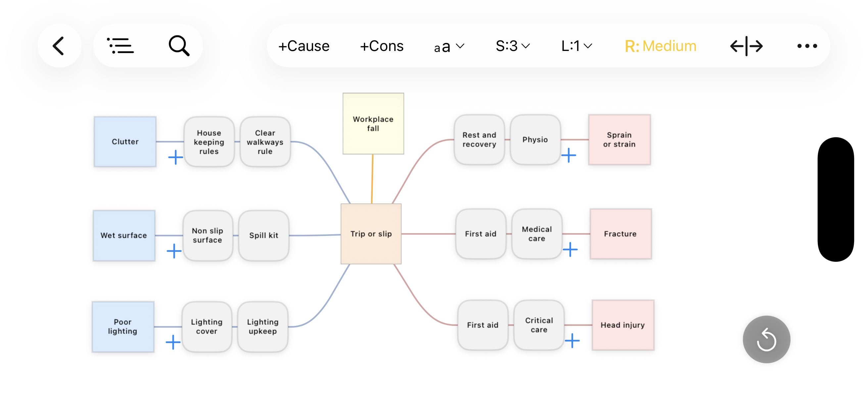Click the flip direction arrows icon
This screenshot has width=868, height=399.
click(746, 46)
